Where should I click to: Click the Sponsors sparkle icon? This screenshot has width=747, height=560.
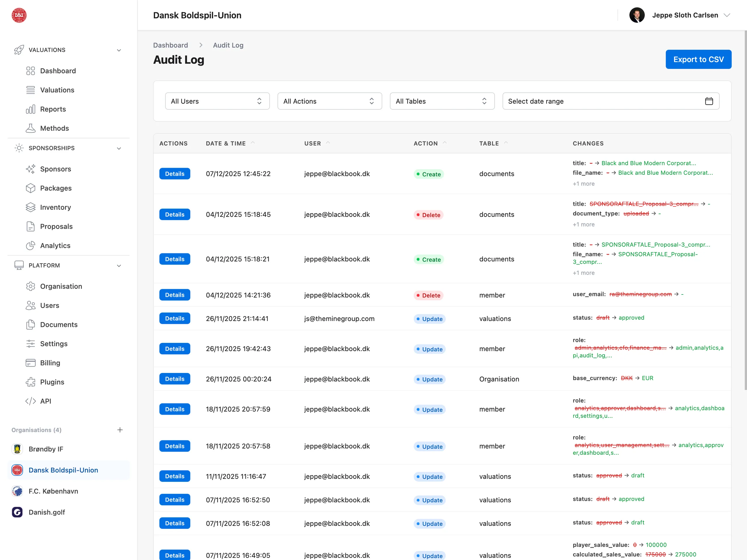30,169
